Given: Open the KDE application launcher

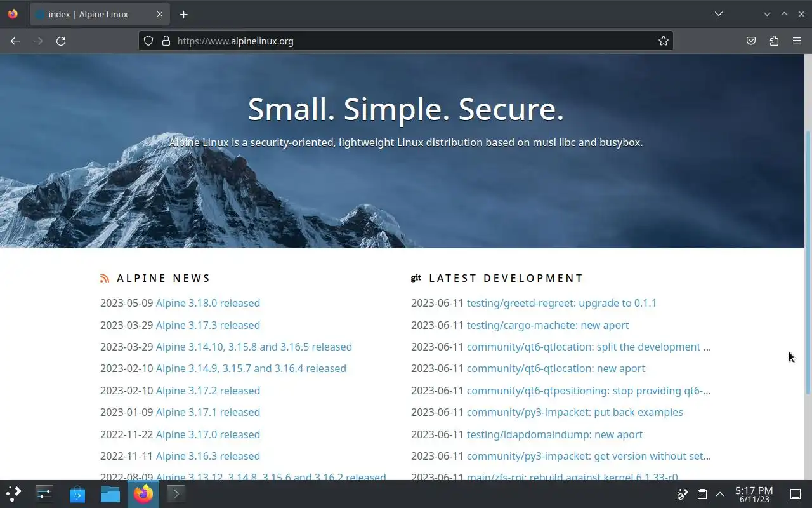Looking at the screenshot, I should tap(13, 493).
